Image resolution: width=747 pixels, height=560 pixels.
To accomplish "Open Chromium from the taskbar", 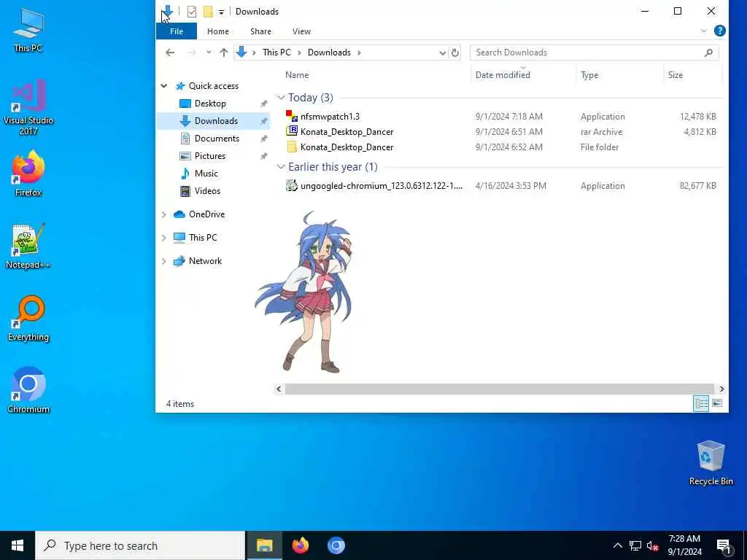I will 336,545.
